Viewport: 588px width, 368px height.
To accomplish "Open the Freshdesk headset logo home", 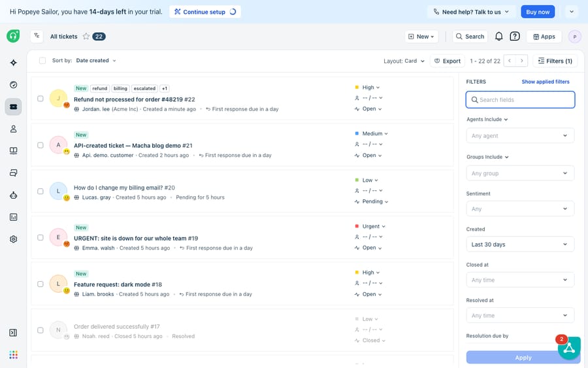I will point(13,36).
